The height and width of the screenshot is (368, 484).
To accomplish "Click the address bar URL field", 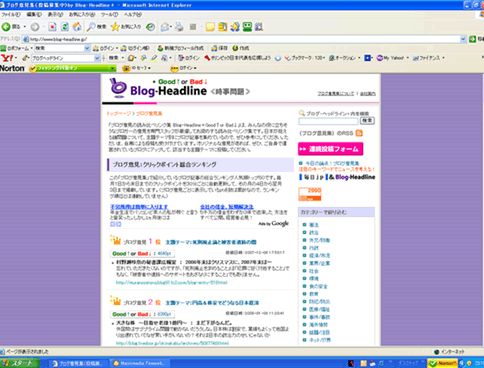I will click(242, 39).
